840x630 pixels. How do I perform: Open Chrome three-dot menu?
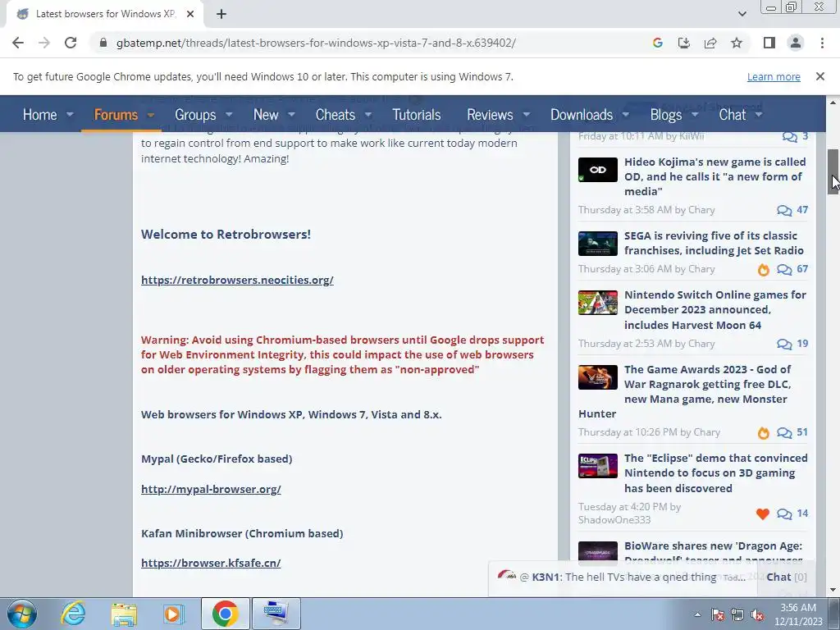(822, 43)
